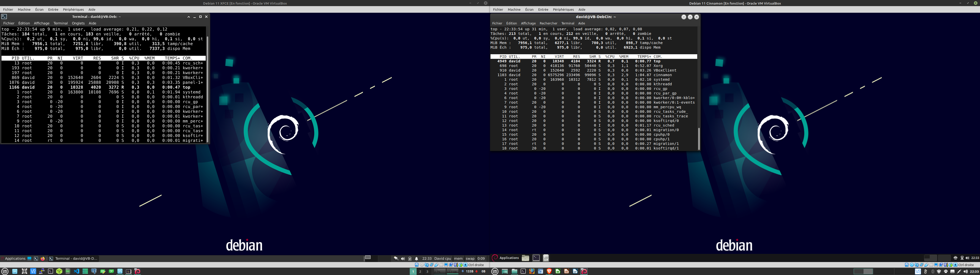Click the terminal launcher in XFCE panel
This screenshot has width=980, height=275.
[x=36, y=259]
